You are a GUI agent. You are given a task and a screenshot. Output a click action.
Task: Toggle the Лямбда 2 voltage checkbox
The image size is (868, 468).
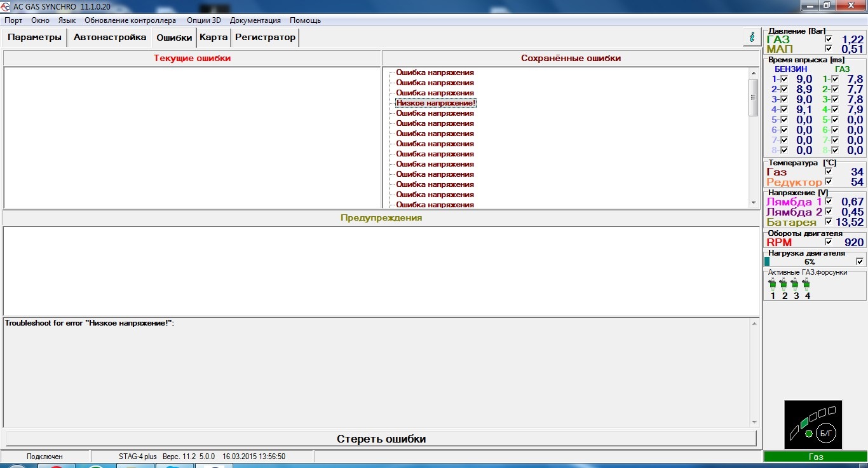coord(828,212)
